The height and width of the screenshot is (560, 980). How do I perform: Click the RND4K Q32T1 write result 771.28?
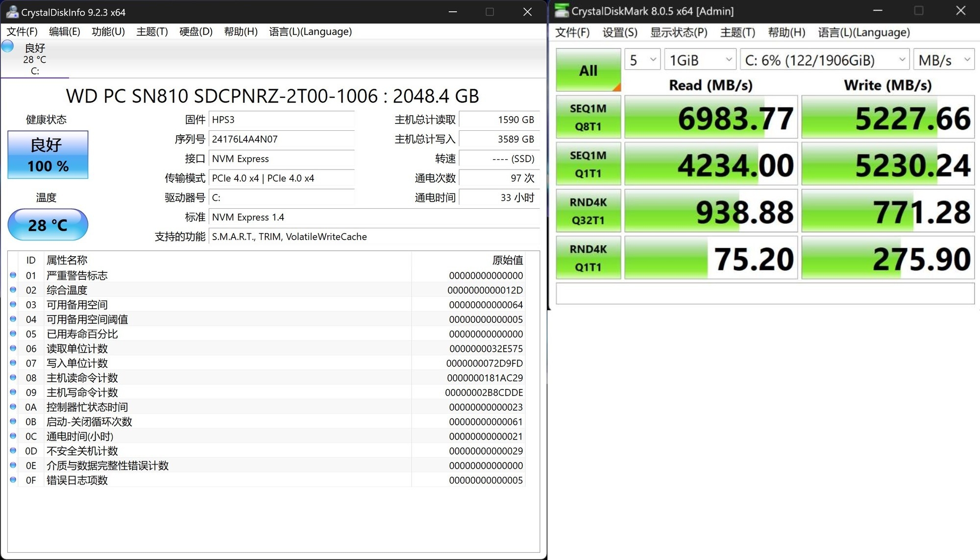coord(888,211)
